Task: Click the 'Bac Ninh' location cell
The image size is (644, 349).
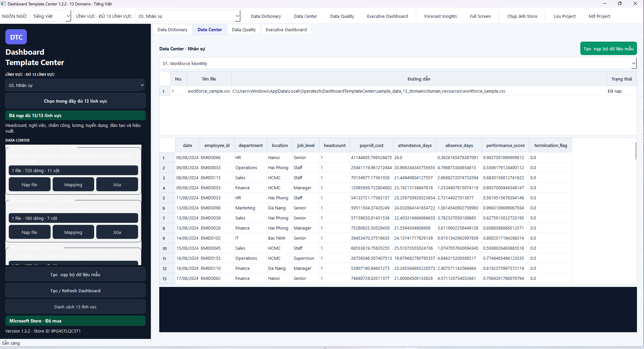Action: tap(280, 238)
